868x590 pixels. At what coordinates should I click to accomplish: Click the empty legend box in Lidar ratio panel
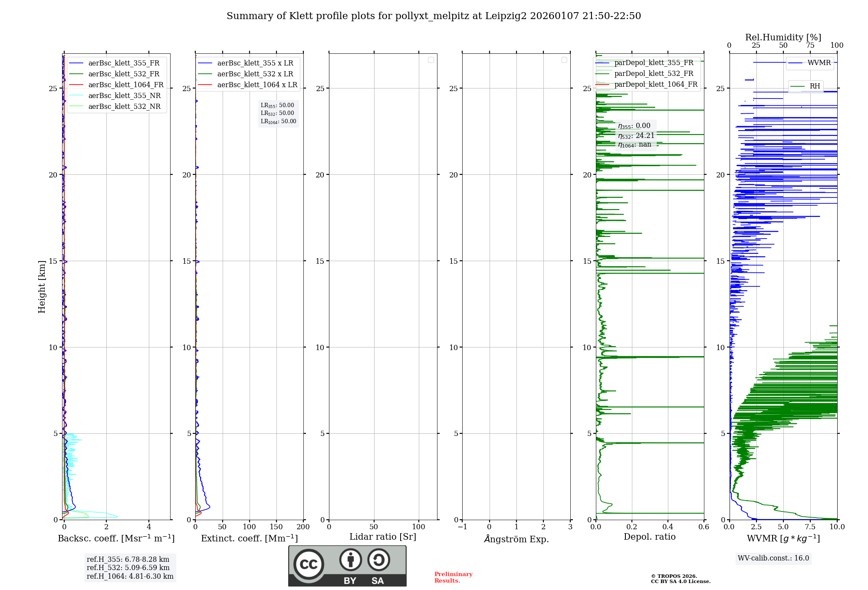coord(431,60)
